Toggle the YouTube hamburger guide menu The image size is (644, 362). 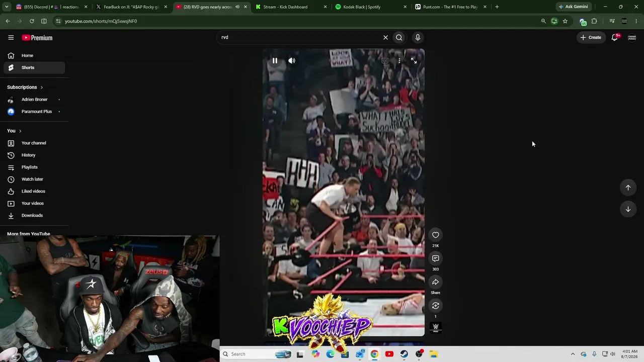coord(11,38)
